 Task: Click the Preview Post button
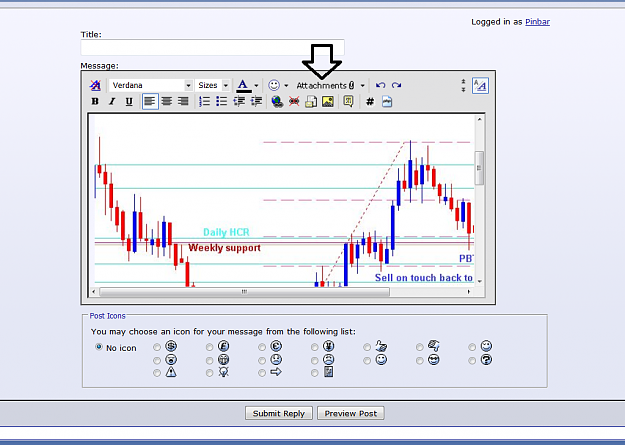click(x=351, y=413)
